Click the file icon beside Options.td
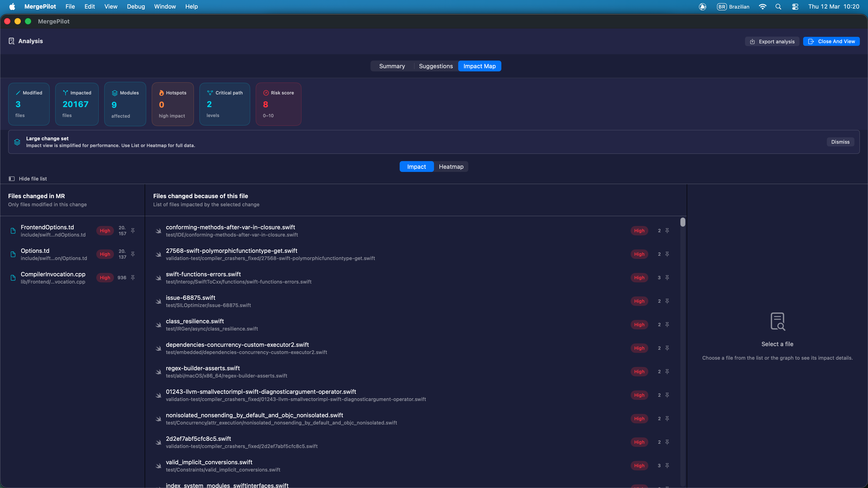This screenshot has height=488, width=868. tap(13, 254)
